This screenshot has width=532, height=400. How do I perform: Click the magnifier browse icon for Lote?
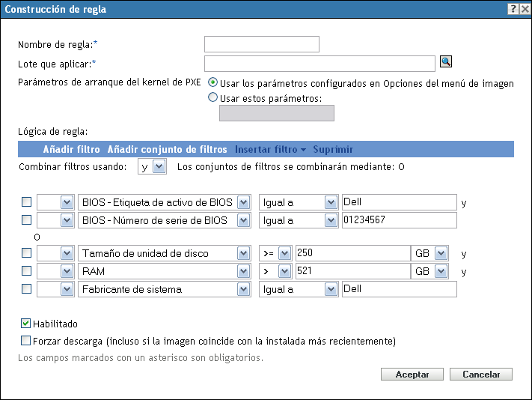click(447, 63)
